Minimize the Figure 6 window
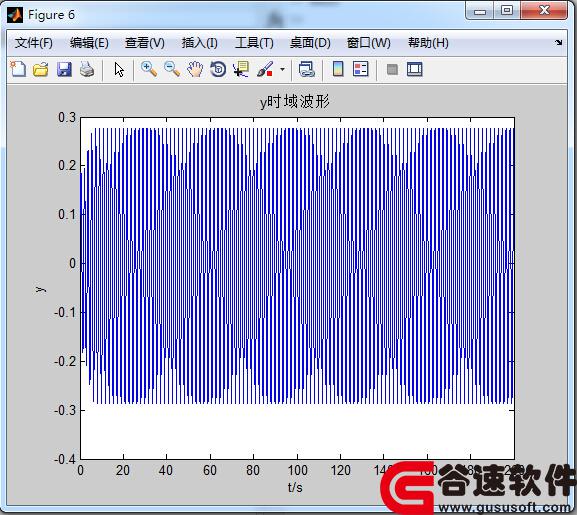This screenshot has width=577, height=515. [479, 11]
